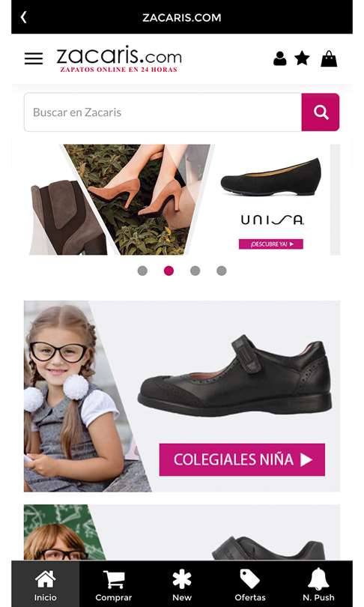
Task: Open the shopping bag icon
Action: coord(329,58)
